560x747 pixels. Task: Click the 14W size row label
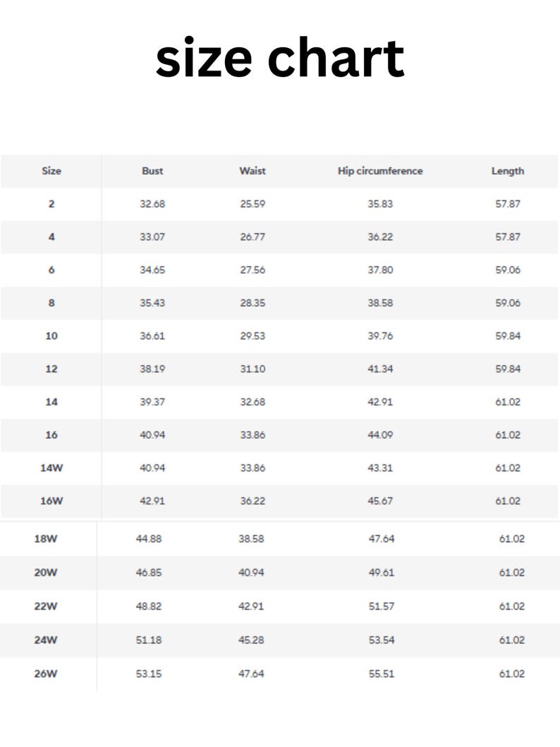[x=51, y=468]
